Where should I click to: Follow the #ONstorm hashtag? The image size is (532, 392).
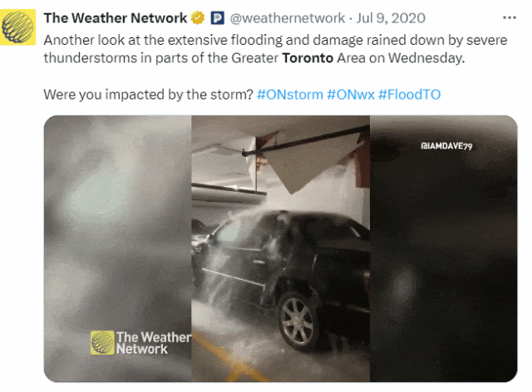coord(290,95)
